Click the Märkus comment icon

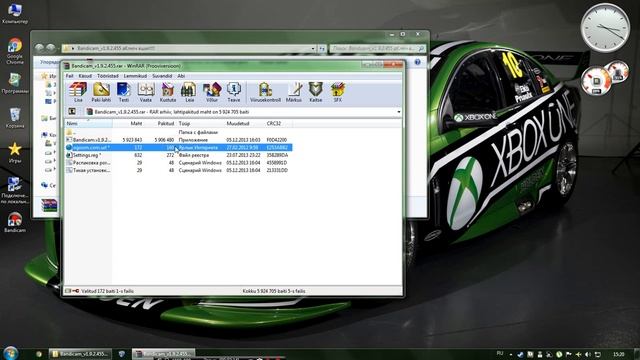tap(294, 92)
